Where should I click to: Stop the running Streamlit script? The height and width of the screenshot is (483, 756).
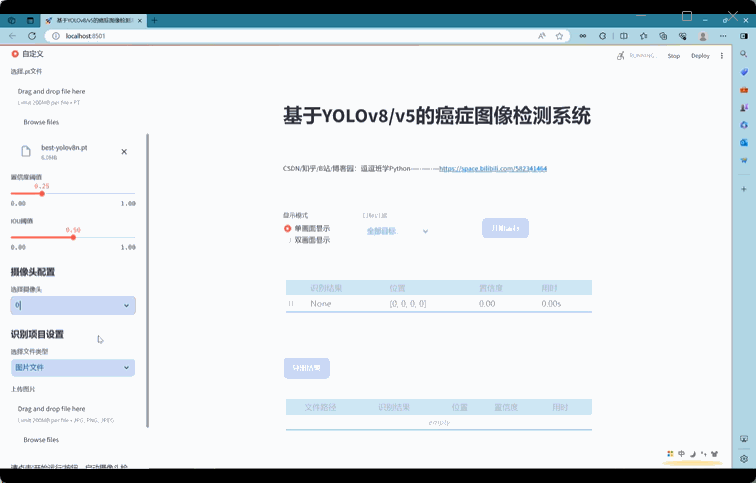pyautogui.click(x=674, y=56)
